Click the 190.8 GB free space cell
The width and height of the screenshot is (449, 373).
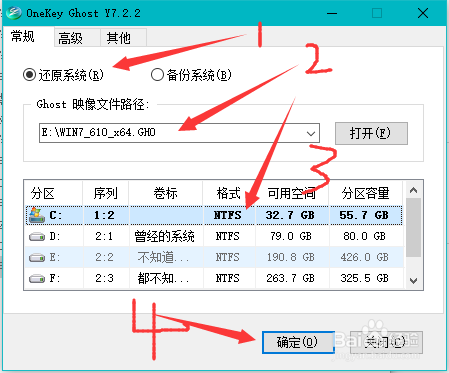[x=291, y=257]
